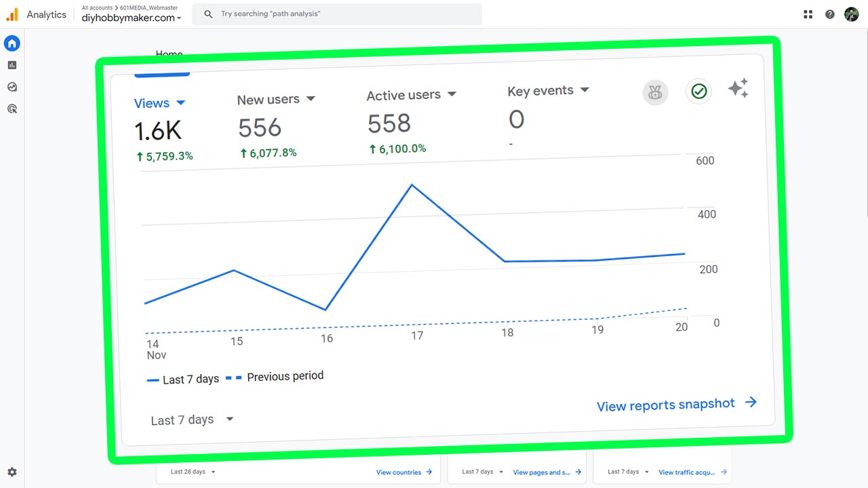868x488 pixels.
Task: Open the user profile avatar
Action: [x=851, y=14]
